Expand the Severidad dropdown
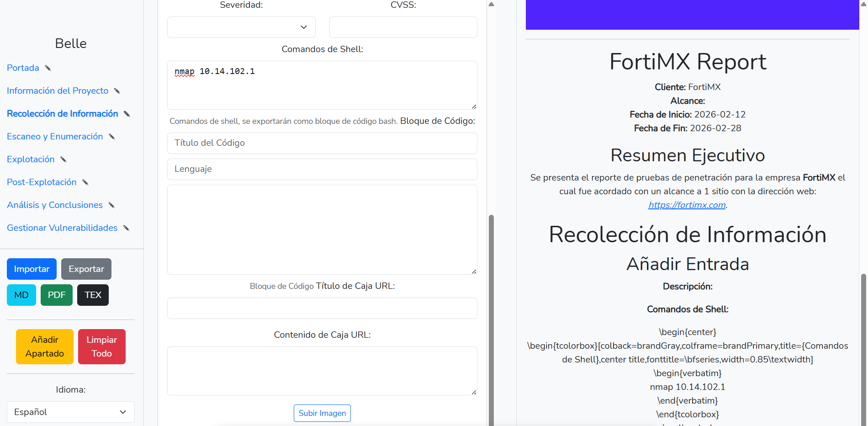 point(241,27)
